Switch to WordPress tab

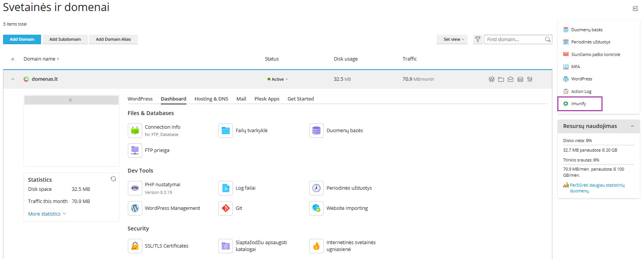pos(140,99)
